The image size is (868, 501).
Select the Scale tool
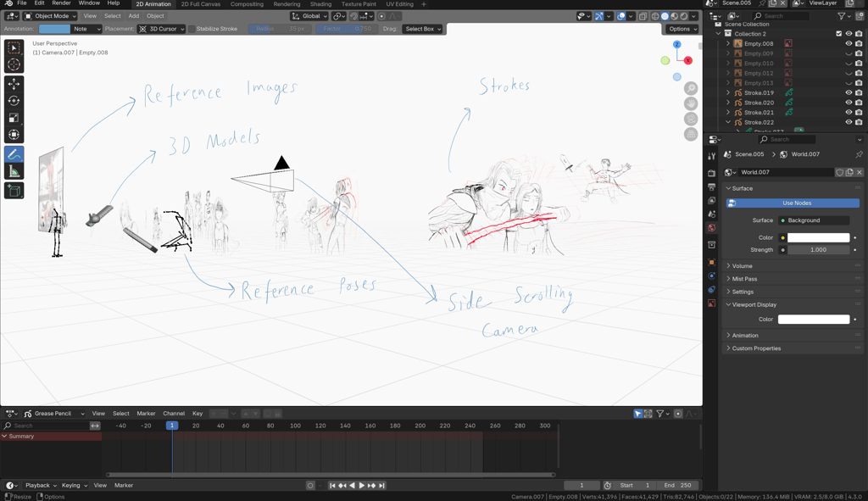[x=14, y=117]
